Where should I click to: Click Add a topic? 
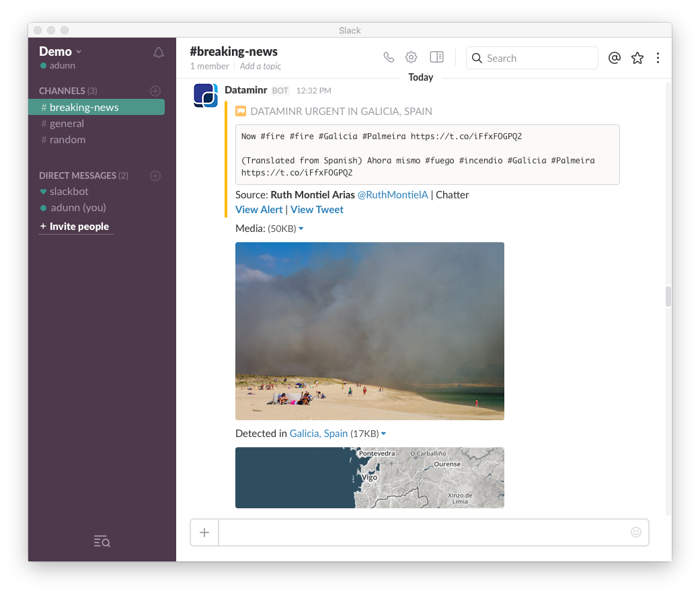point(260,67)
